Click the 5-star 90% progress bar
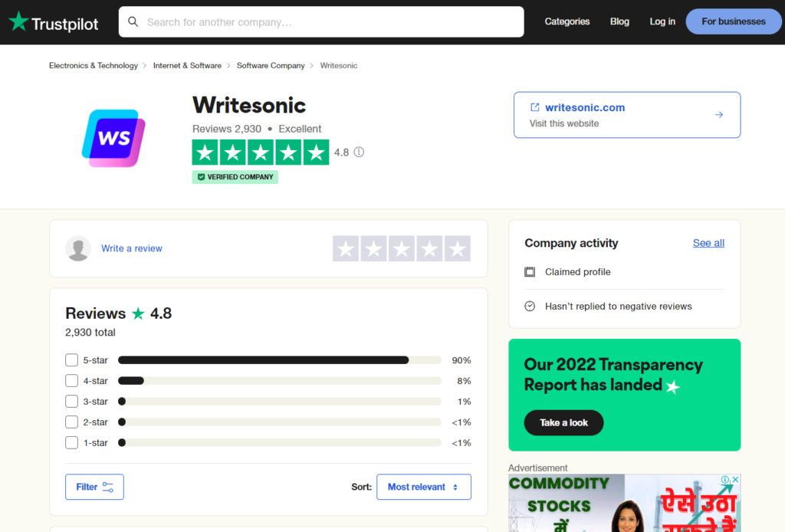This screenshot has height=532, width=785. 279,360
